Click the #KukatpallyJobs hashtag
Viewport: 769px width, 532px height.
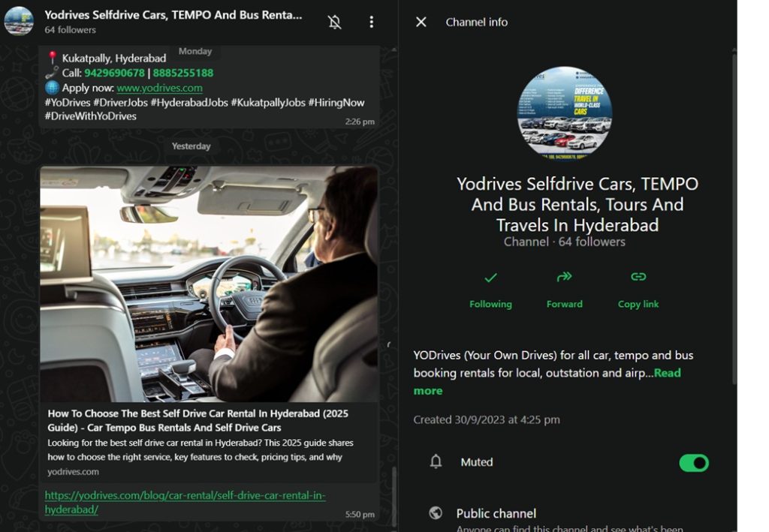[268, 102]
